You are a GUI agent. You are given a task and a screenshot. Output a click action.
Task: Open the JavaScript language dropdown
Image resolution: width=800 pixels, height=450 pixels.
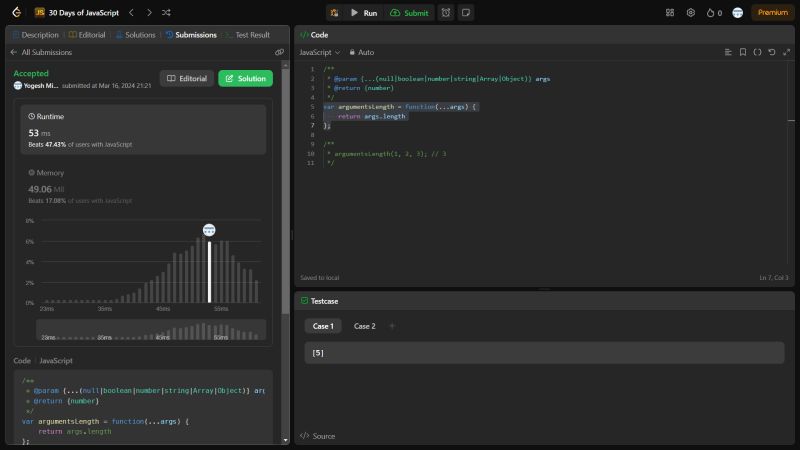tap(320, 52)
